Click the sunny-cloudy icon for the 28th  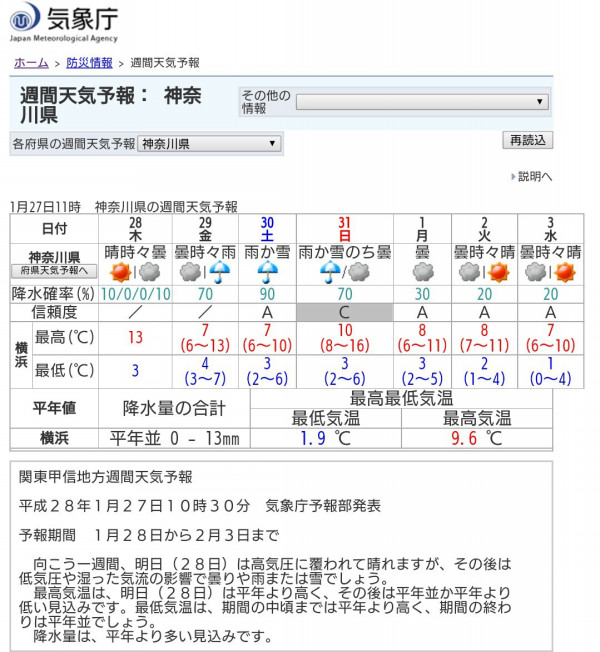tap(134, 271)
